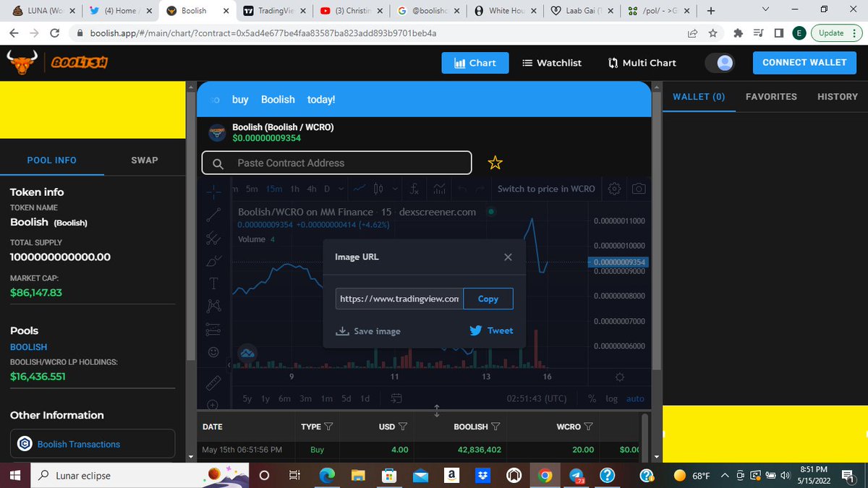This screenshot has height=488, width=868.
Task: Open Dropbox from the taskbar
Action: coord(482,475)
